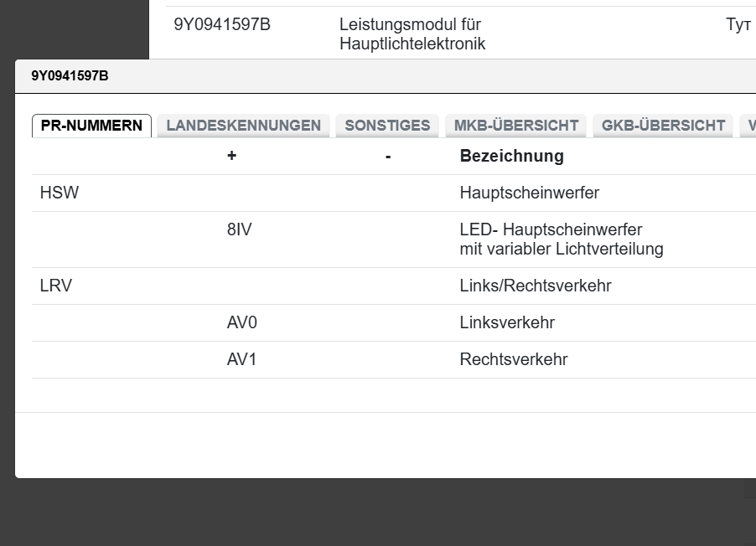
Task: Switch to the GKB-ÜBERSICHT tab
Action: point(663,126)
